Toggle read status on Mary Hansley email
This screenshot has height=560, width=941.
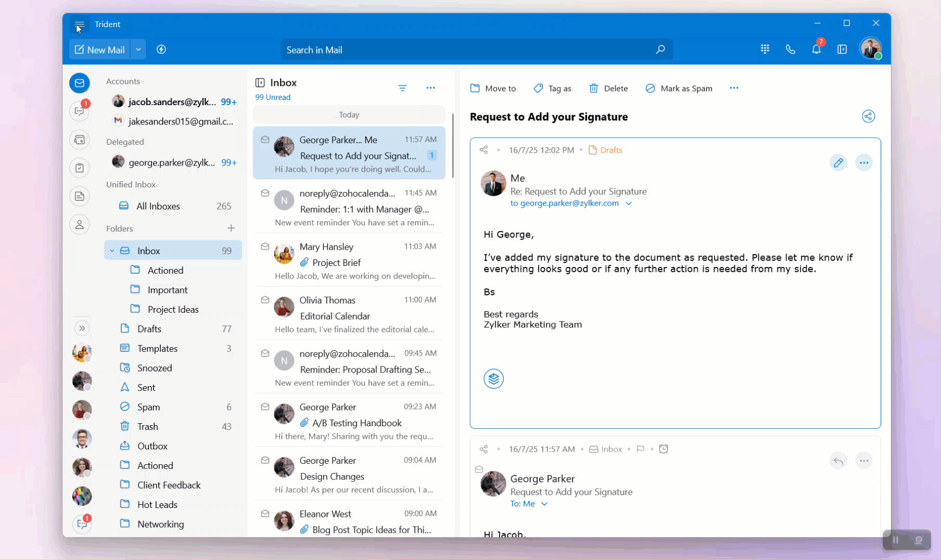point(265,246)
